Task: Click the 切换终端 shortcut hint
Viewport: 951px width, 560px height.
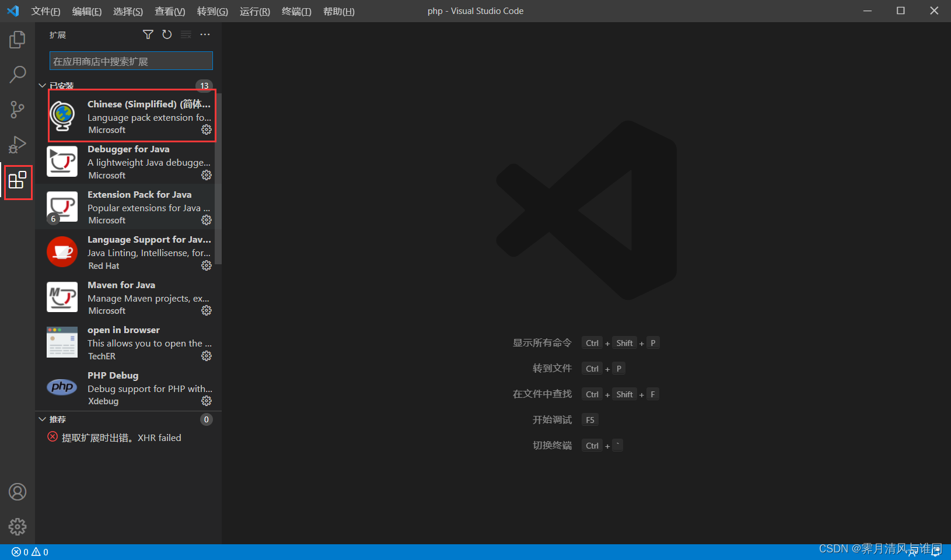Action: 578,446
